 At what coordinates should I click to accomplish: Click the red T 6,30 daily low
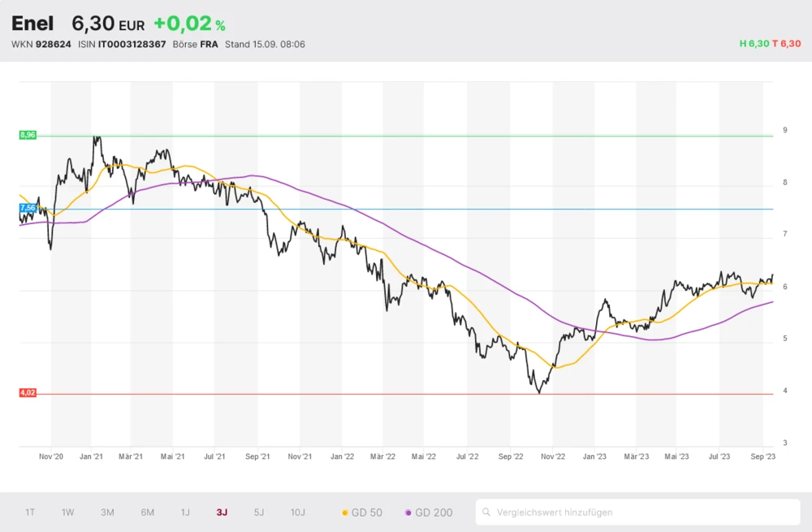(x=786, y=44)
